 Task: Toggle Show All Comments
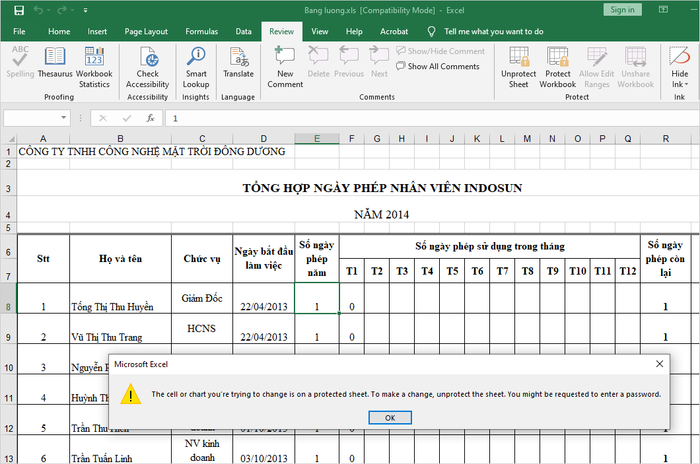pyautogui.click(x=438, y=66)
